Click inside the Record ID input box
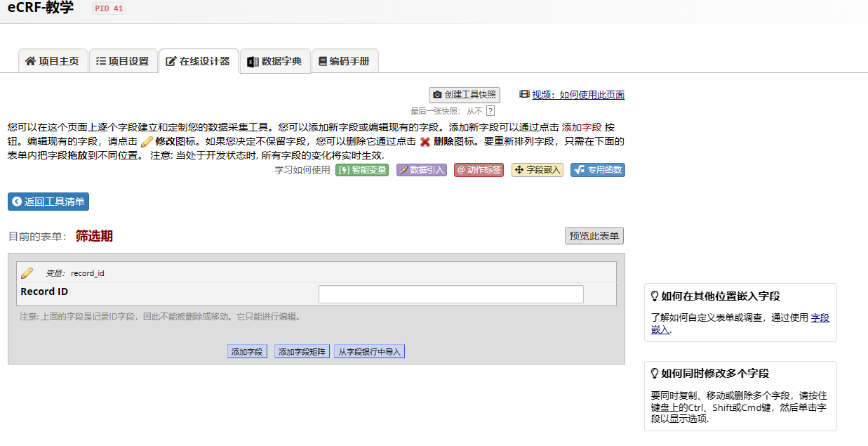Screen dimensions: 868x446 450,294
